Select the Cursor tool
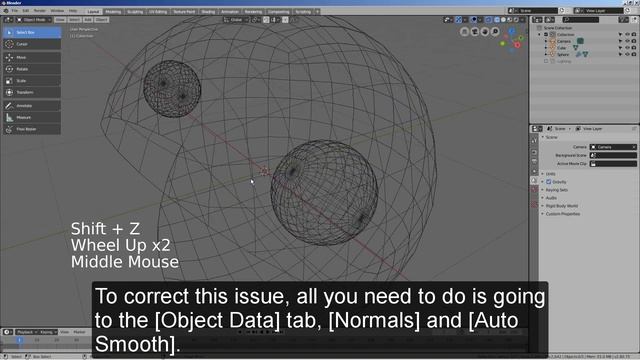This screenshot has width=640, height=360. [x=32, y=44]
